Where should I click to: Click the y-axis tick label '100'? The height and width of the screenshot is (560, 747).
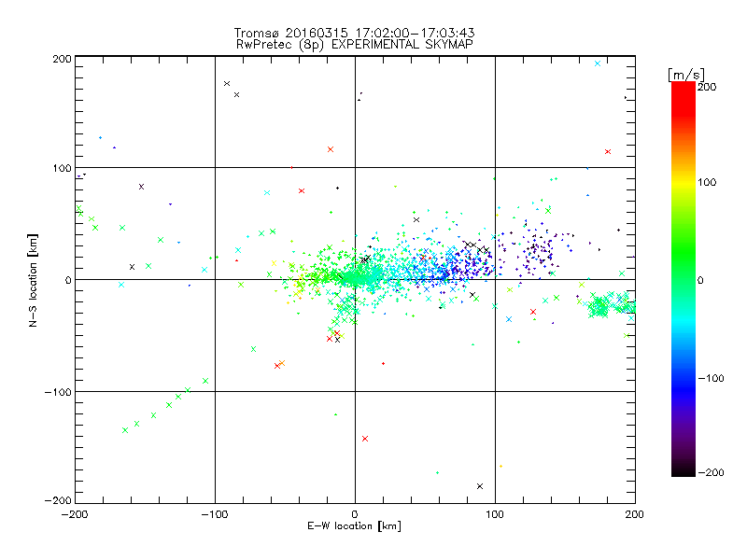click(x=62, y=169)
